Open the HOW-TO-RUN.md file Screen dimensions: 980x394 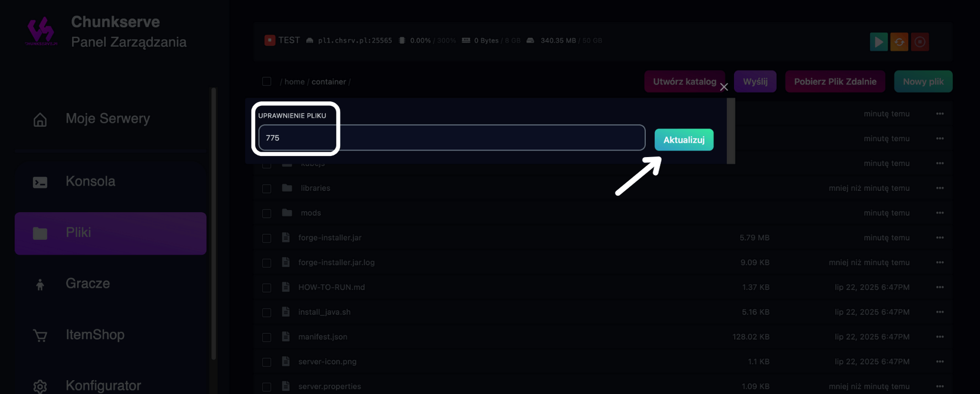point(331,287)
